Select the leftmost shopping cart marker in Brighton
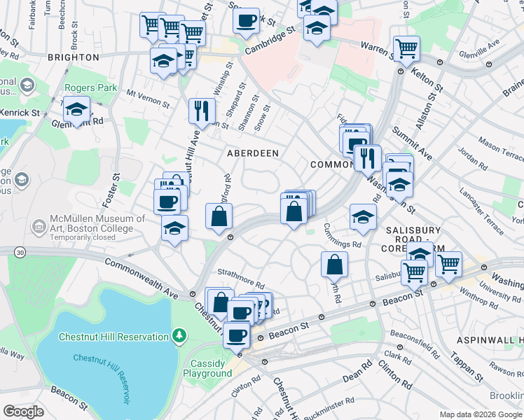The width and height of the screenshot is (524, 420). (x=151, y=26)
